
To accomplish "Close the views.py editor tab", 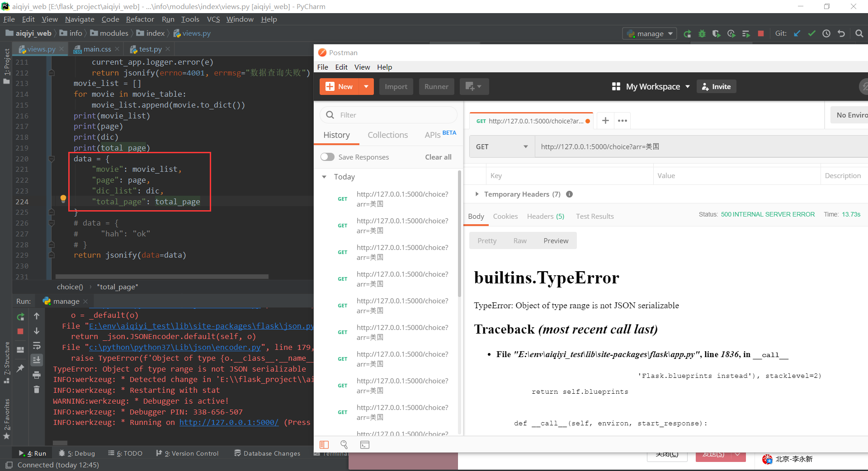I will 61,49.
